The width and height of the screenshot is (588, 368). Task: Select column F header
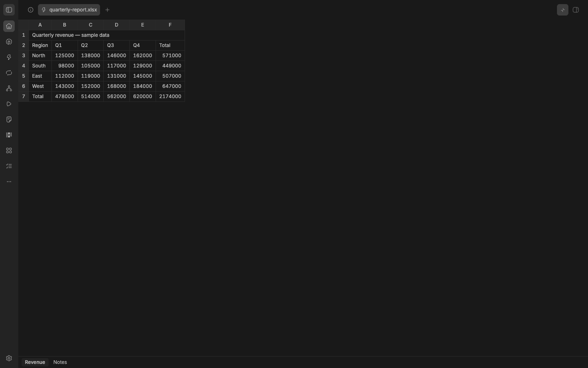click(170, 25)
